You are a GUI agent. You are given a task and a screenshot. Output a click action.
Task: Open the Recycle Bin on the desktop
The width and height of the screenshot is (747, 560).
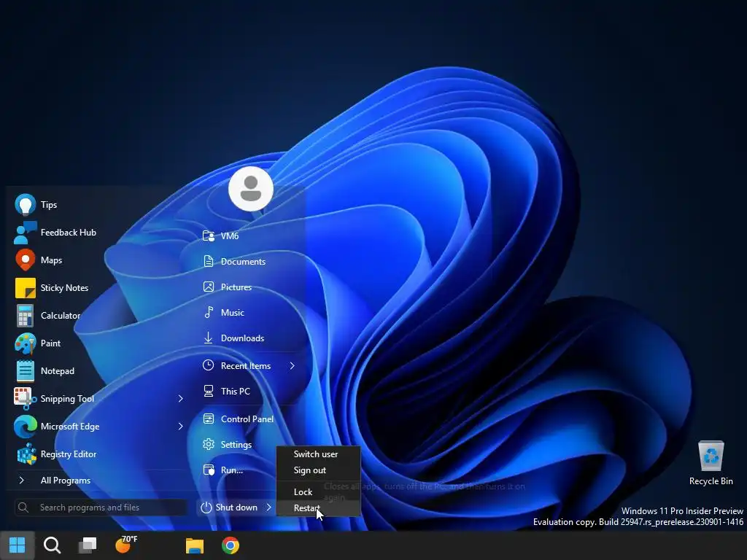pos(711,463)
